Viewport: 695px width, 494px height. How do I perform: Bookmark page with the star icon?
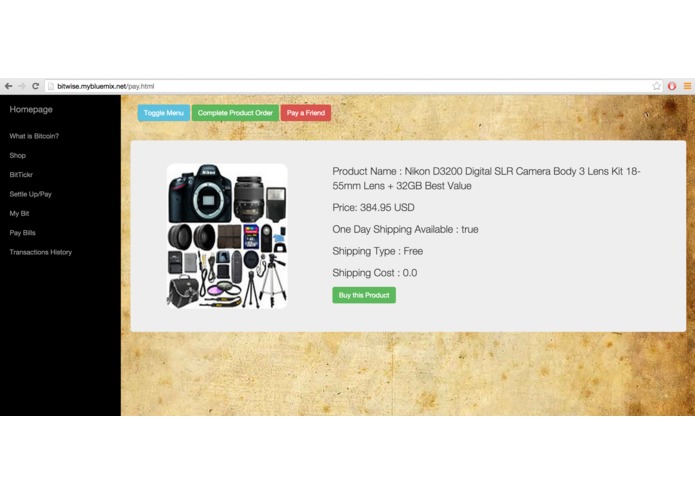click(656, 86)
